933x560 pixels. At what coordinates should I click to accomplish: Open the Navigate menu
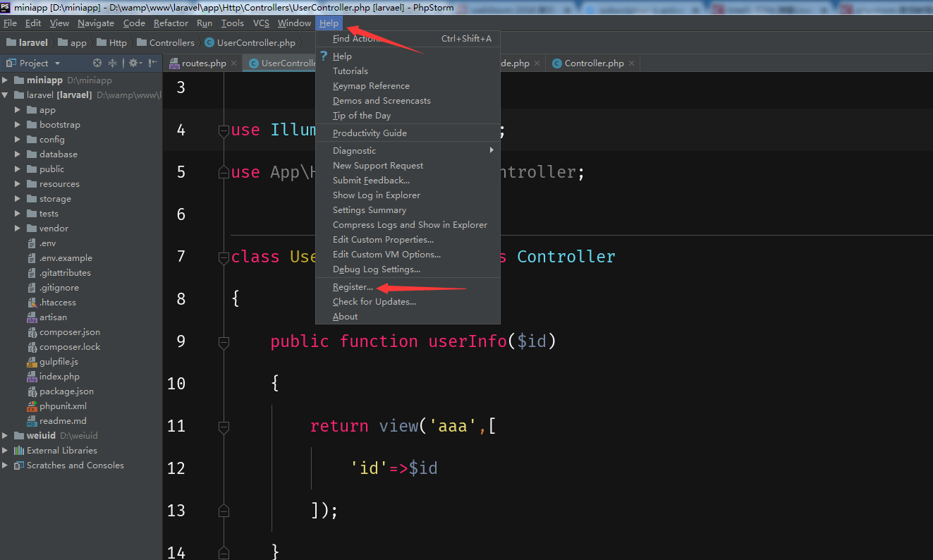click(x=96, y=23)
